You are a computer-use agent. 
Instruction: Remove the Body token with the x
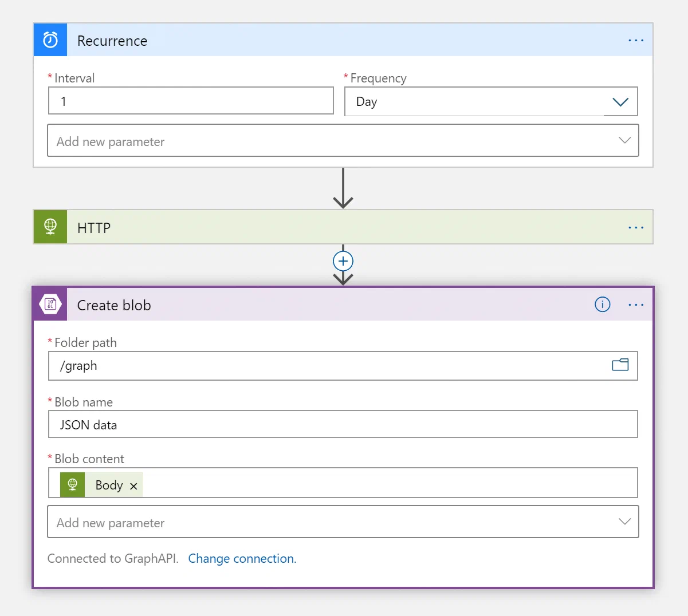pos(133,486)
